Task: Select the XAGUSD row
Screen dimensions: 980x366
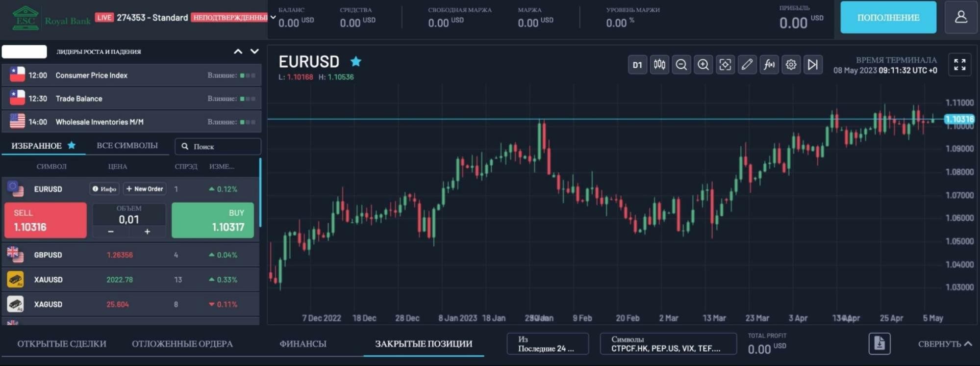Action: tap(130, 304)
